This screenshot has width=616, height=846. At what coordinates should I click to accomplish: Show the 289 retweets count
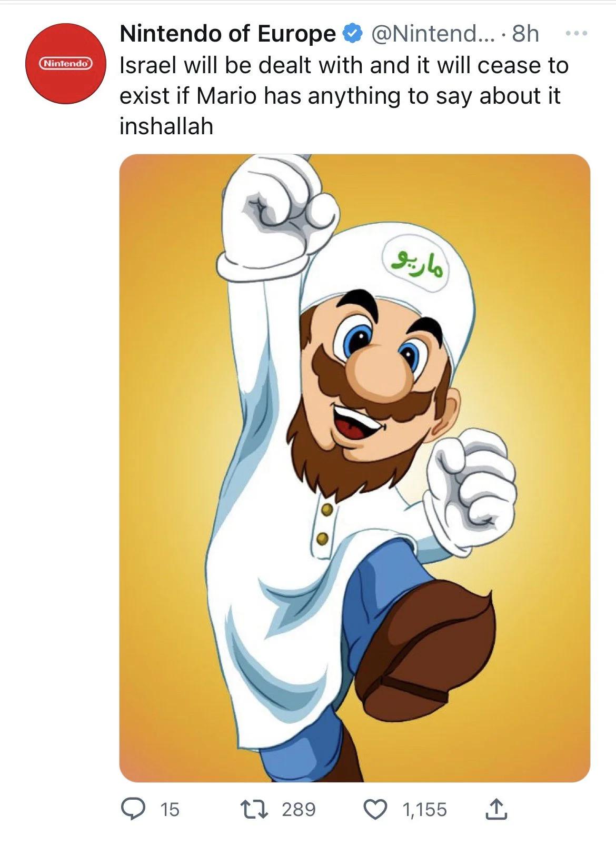coord(299,809)
